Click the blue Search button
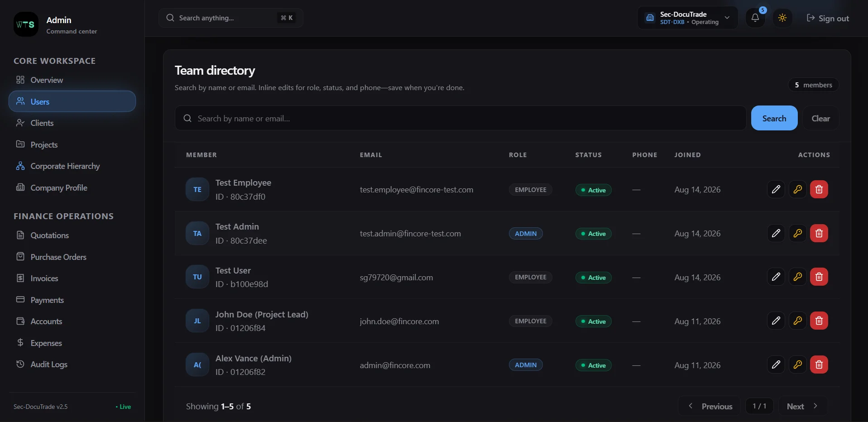The height and width of the screenshot is (422, 868). click(x=774, y=118)
